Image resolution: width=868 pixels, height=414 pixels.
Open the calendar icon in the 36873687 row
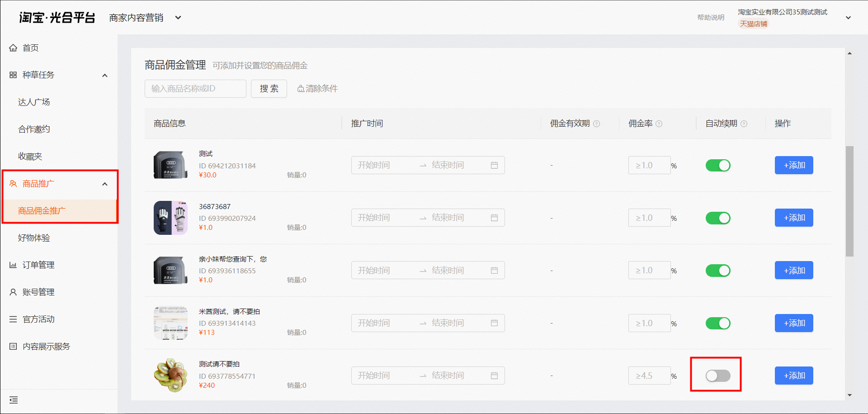point(494,218)
